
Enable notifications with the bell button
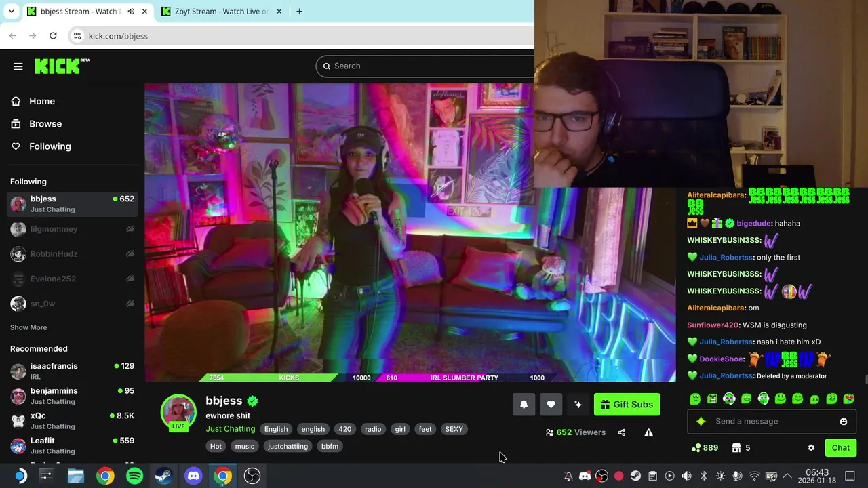click(x=524, y=405)
